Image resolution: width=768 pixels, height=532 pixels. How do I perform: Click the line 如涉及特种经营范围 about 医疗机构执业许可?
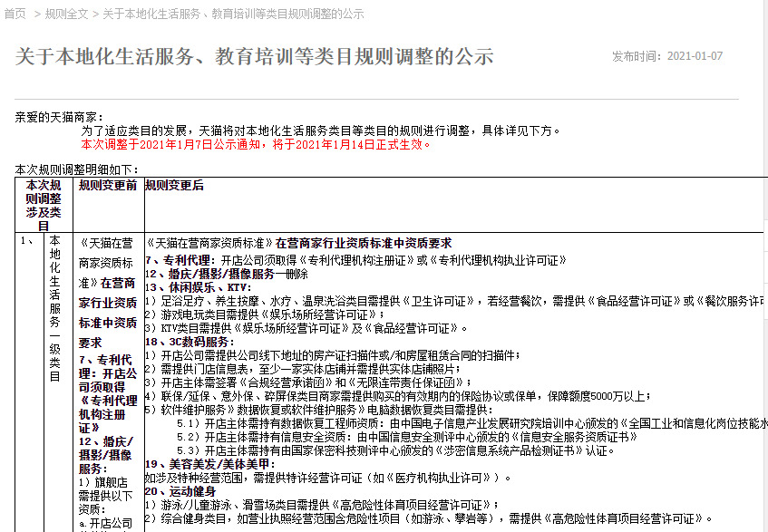coord(327,479)
